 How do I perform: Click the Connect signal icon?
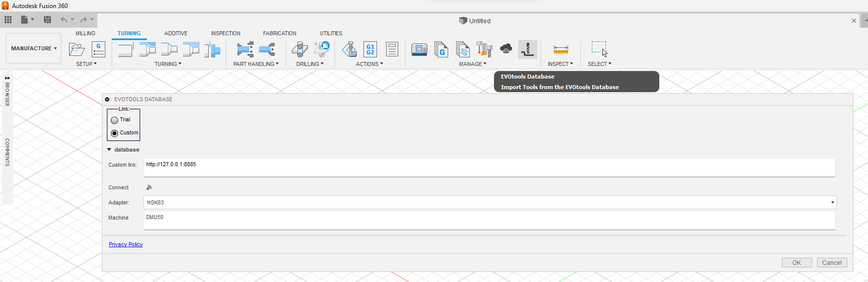click(x=149, y=187)
